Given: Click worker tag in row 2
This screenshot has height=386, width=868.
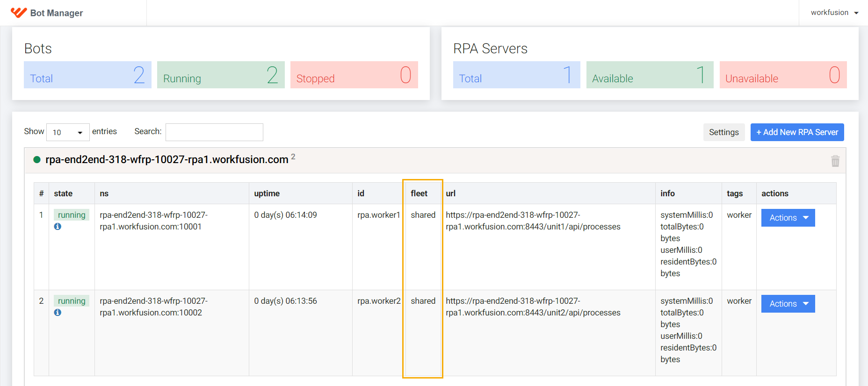Looking at the screenshot, I should [739, 301].
